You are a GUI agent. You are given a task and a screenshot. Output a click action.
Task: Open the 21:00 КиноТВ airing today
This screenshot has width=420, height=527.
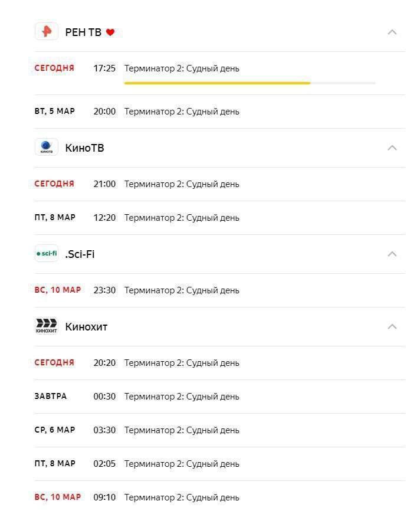[x=220, y=184]
